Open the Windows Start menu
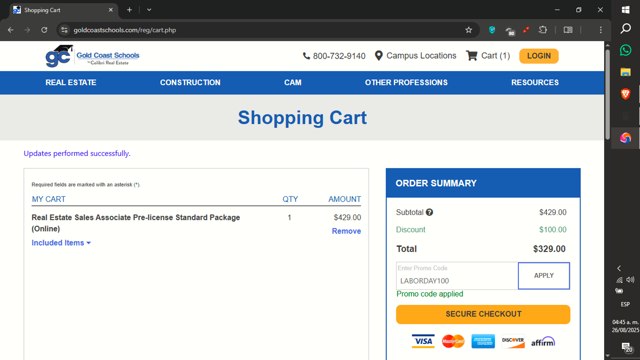 tap(625, 9)
